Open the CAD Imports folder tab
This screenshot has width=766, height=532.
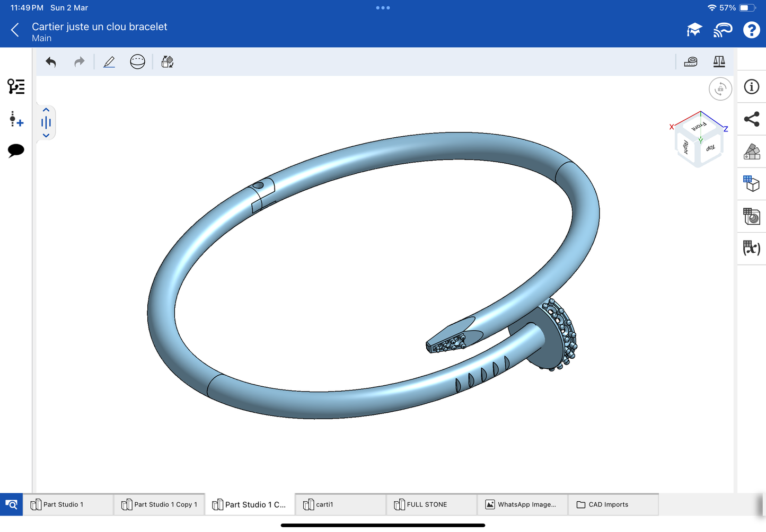tap(608, 504)
